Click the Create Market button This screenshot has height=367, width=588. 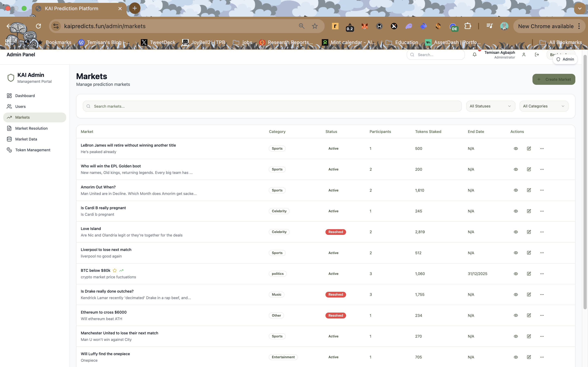553,79
